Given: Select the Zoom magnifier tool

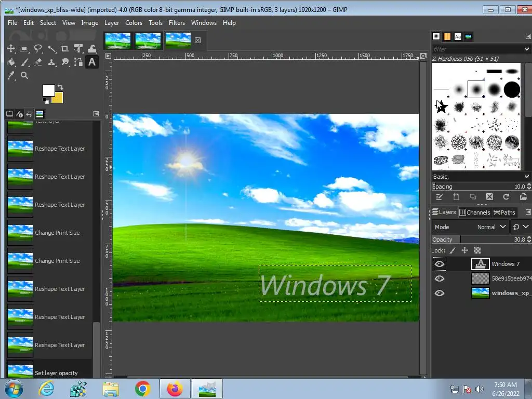Looking at the screenshot, I should [24, 76].
